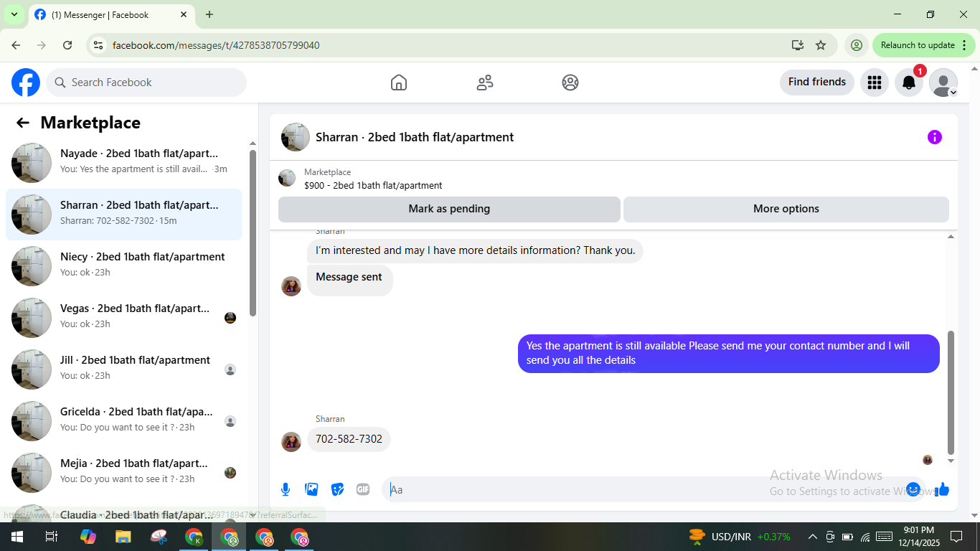
Task: Open the Friends icon in top navigation
Action: click(485, 83)
